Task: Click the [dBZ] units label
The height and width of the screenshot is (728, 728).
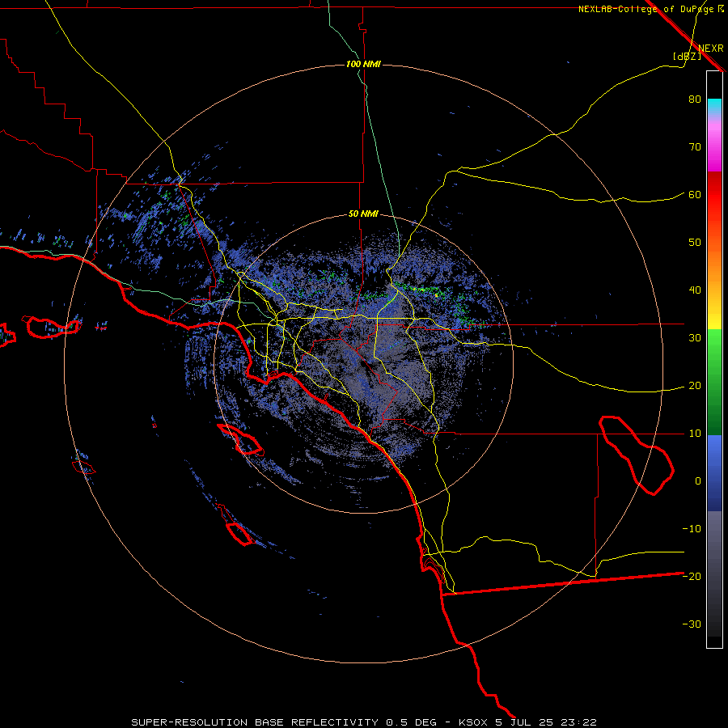Action: click(687, 57)
